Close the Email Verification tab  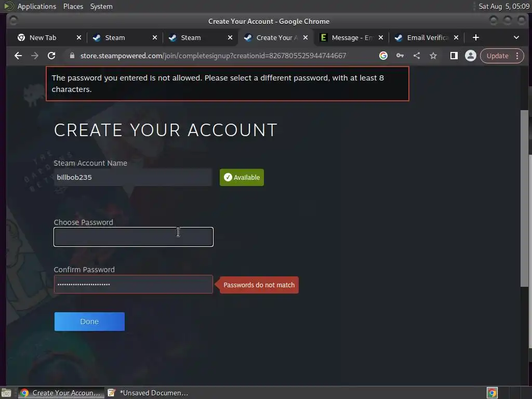456,37
